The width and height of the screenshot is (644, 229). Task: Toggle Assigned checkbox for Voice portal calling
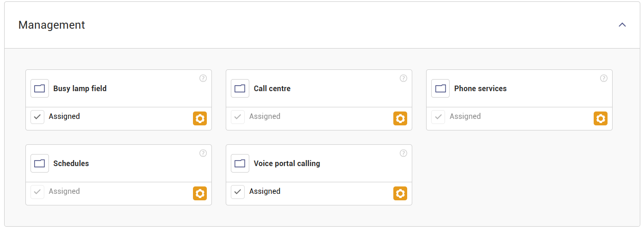238,192
